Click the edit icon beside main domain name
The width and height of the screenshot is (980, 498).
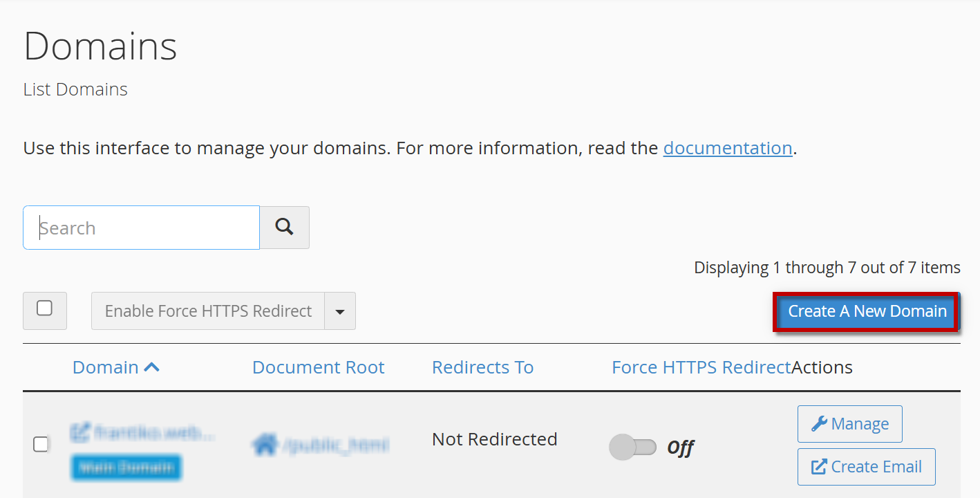point(80,433)
